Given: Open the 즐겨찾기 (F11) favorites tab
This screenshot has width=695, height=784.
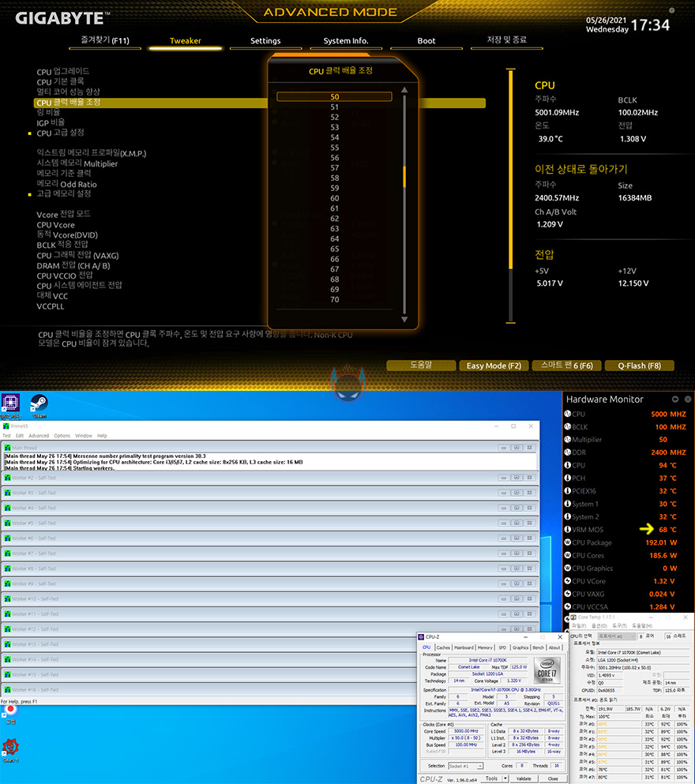Looking at the screenshot, I should click(x=105, y=41).
